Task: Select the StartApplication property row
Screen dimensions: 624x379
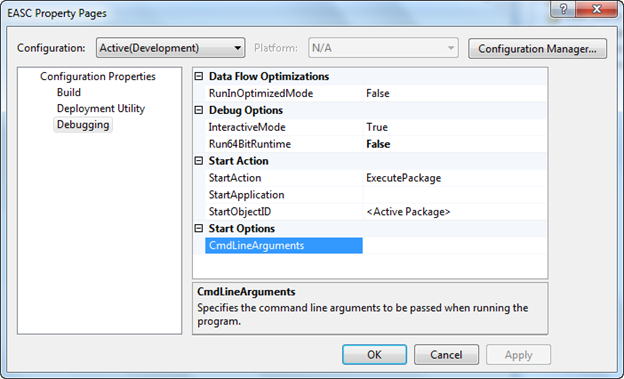Action: (x=376, y=195)
